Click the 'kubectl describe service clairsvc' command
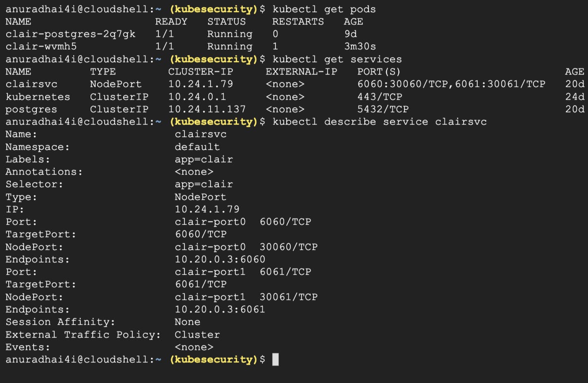Viewport: 588px width, 383px height. tap(380, 122)
